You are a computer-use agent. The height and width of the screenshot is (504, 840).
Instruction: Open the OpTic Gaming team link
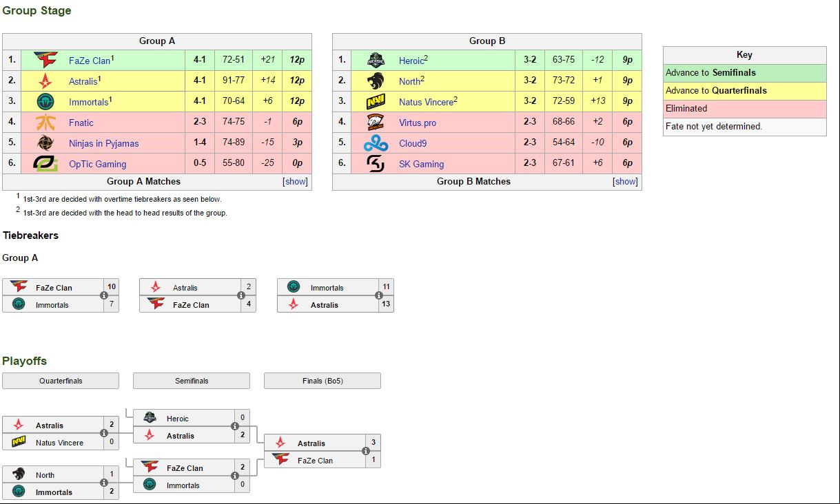point(98,164)
